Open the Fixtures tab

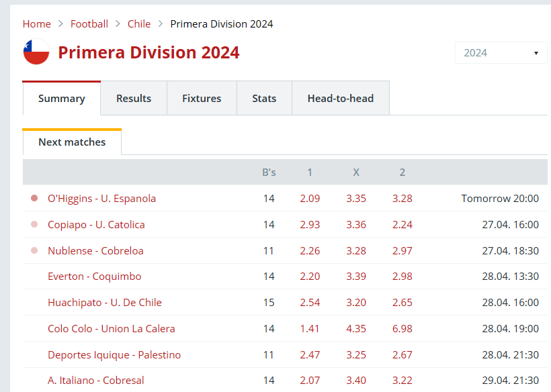(202, 98)
